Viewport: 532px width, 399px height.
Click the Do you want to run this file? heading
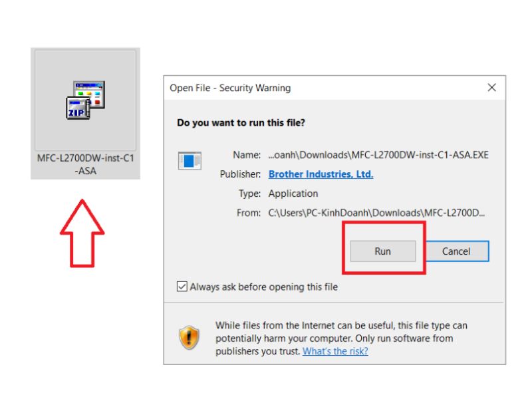pos(241,122)
